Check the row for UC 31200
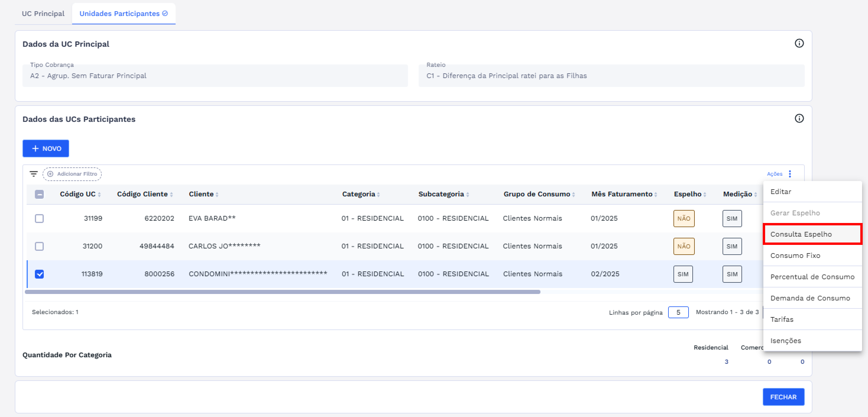Image resolution: width=868 pixels, height=417 pixels. pyautogui.click(x=39, y=246)
